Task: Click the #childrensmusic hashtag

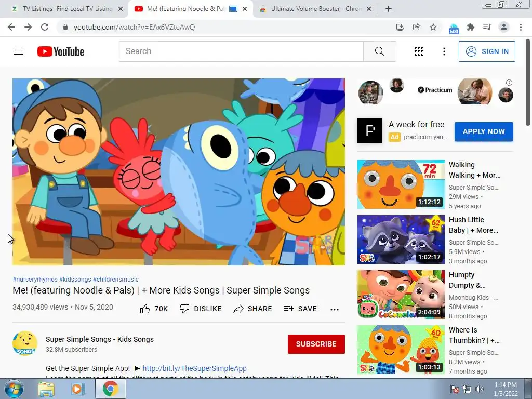Action: [x=116, y=279]
